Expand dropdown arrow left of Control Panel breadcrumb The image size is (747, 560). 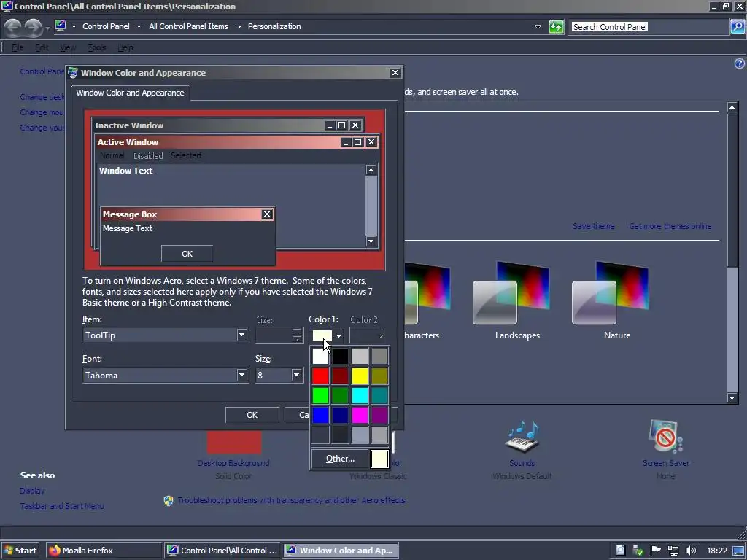point(74,27)
